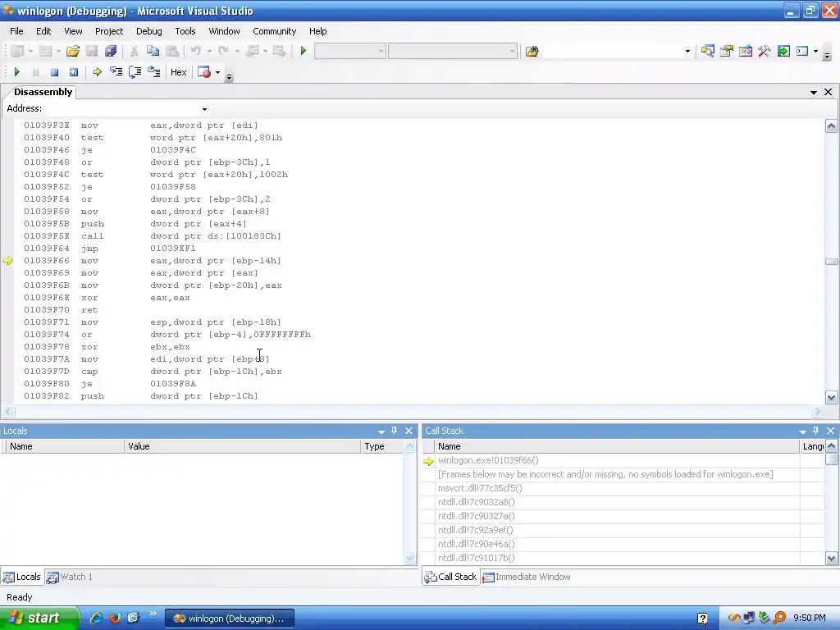Viewport: 840px width, 630px height.
Task: Click the Step Out icon
Action: (x=153, y=72)
